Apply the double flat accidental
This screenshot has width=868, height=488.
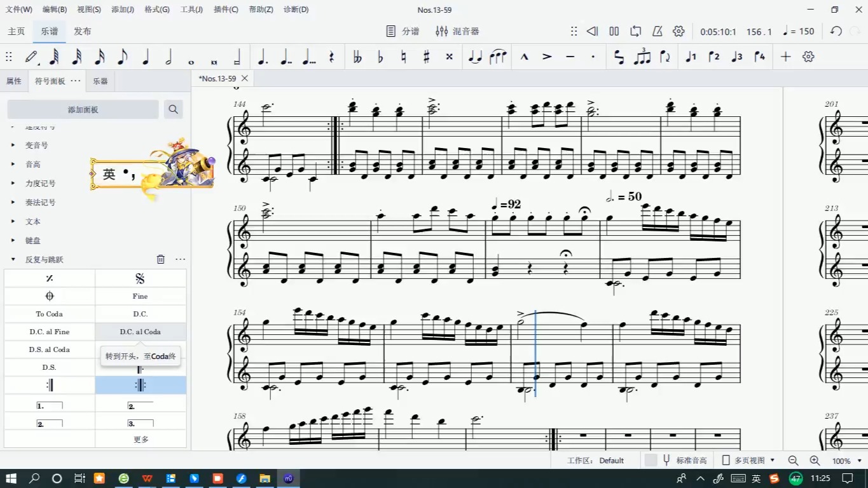(357, 57)
